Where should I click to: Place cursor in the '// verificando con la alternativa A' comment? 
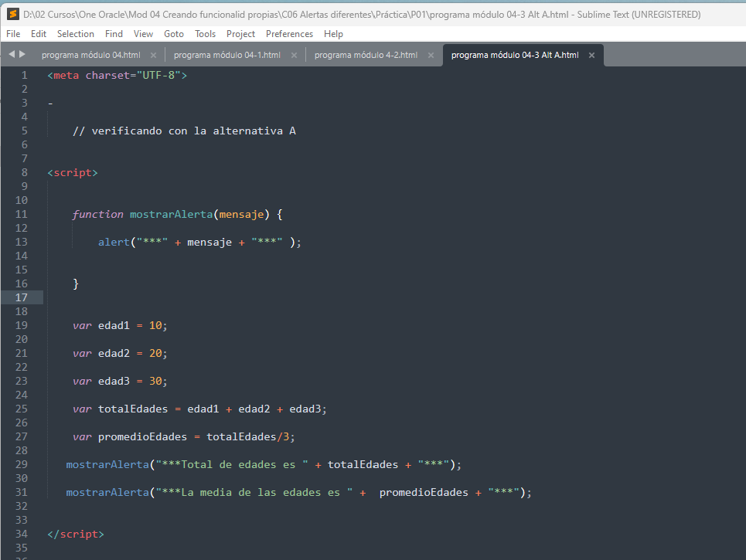[x=184, y=131]
